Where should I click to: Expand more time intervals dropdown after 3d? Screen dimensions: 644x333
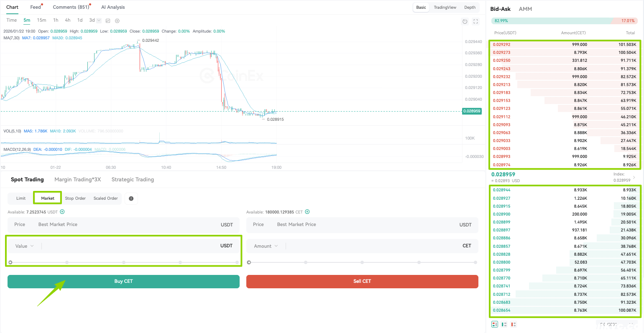pyautogui.click(x=99, y=20)
